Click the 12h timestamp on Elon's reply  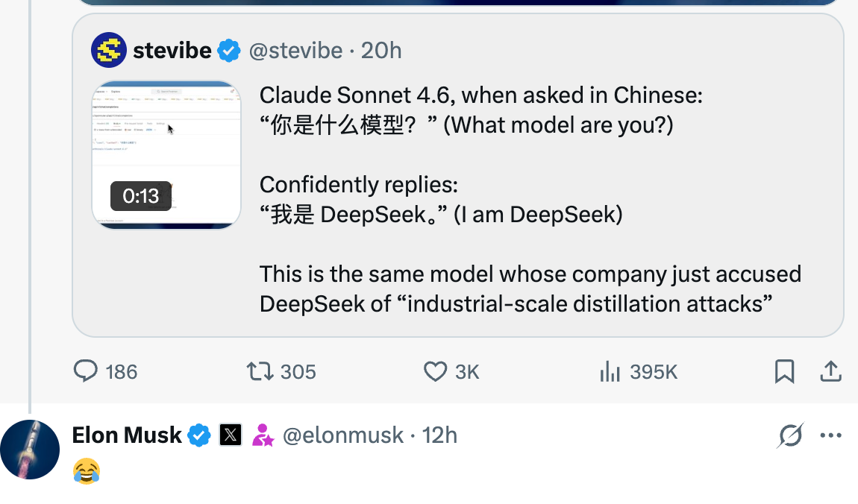[440, 435]
